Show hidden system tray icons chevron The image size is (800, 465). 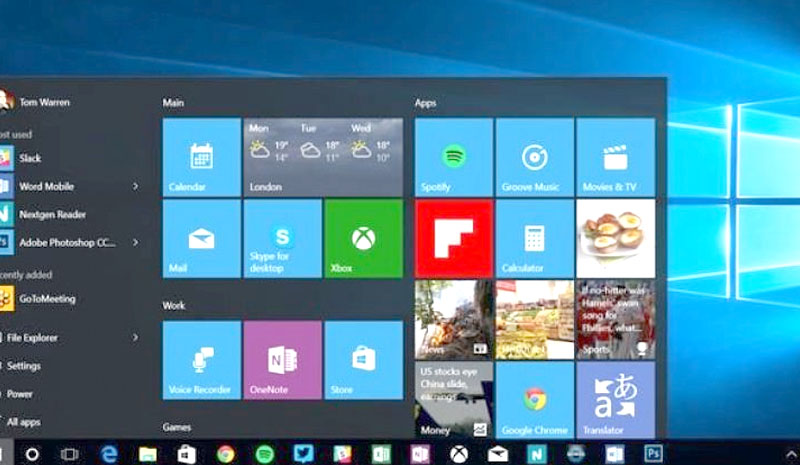791,454
